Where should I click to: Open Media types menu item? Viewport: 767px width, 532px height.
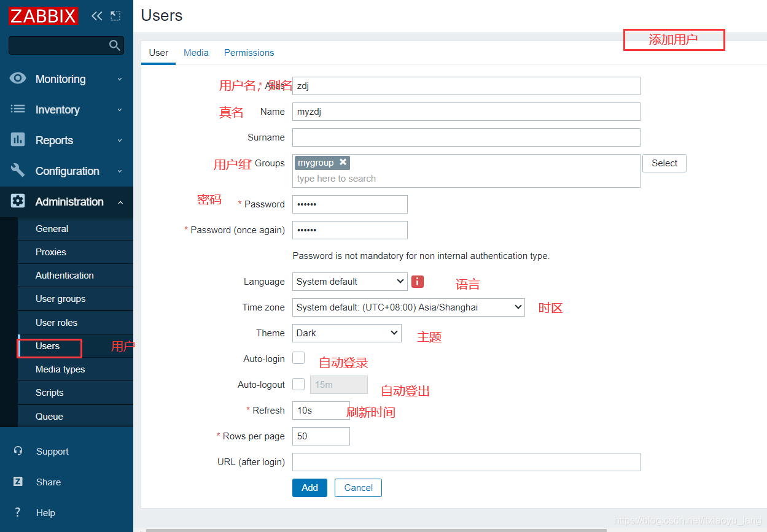pos(76,369)
